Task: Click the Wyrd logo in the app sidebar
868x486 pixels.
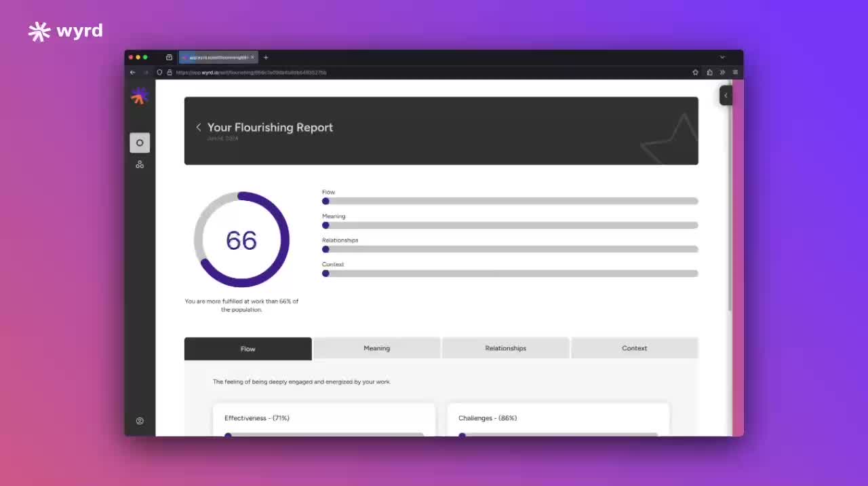Action: coord(140,96)
